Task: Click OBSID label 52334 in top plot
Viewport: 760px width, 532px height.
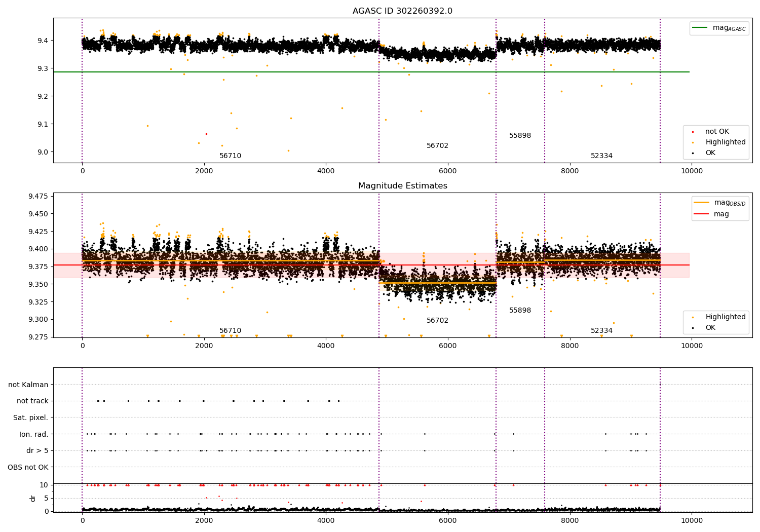Action: click(601, 156)
